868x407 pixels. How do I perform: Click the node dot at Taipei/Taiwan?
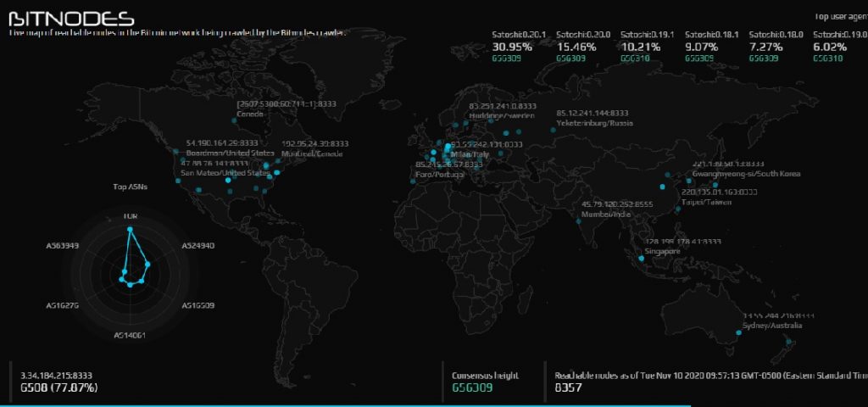679,209
